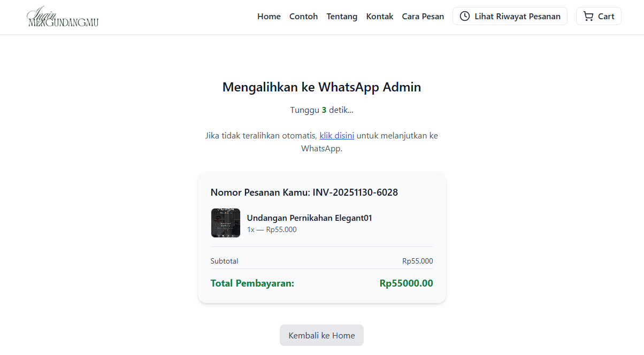Click the Subtotal Rp55.000 value
Viewport: 644px width, 355px height.
tap(417, 261)
